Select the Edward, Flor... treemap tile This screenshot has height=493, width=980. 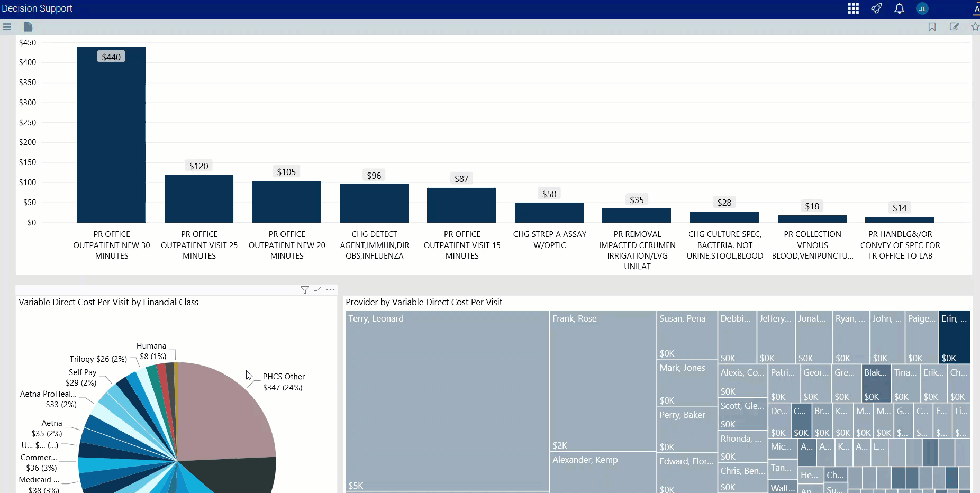coord(687,473)
